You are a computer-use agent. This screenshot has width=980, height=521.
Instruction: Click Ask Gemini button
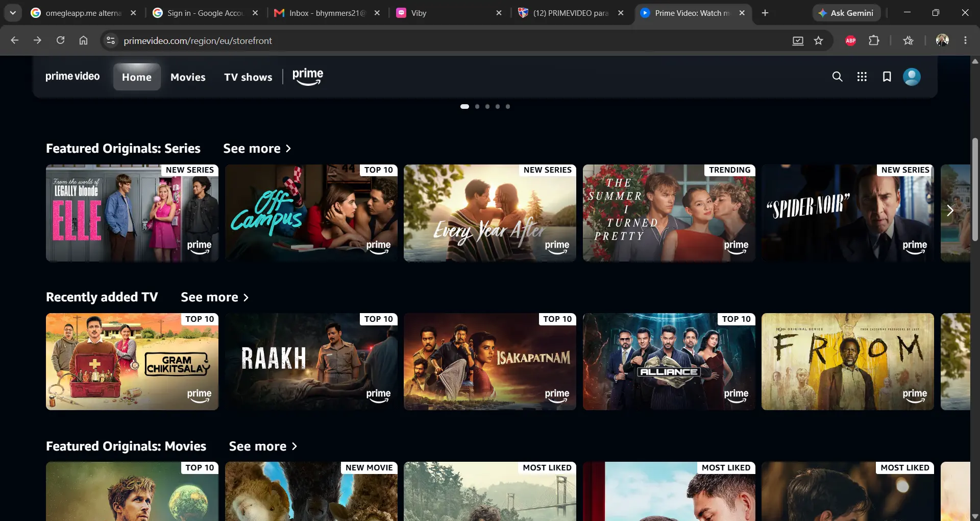pos(846,13)
